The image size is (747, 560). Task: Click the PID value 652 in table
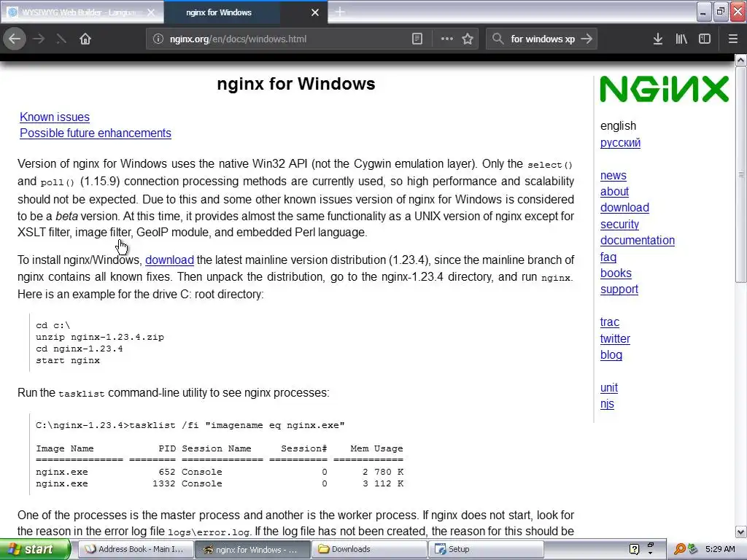(x=167, y=472)
